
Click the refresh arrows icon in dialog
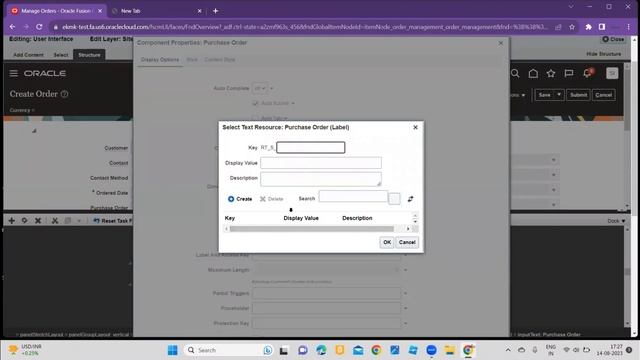click(410, 199)
